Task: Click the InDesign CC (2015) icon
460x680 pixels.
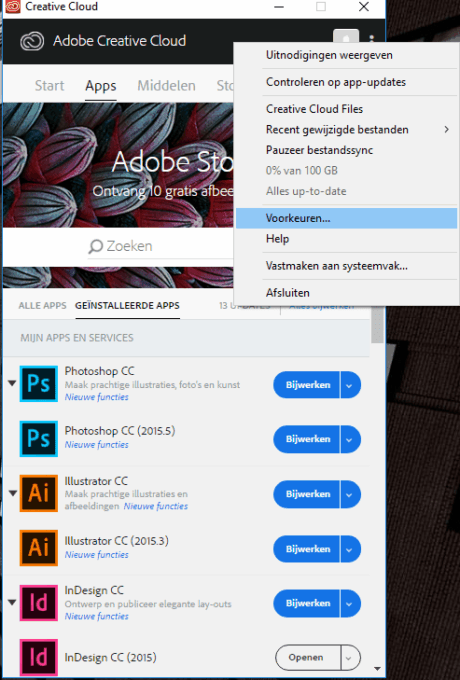Action: [39, 657]
